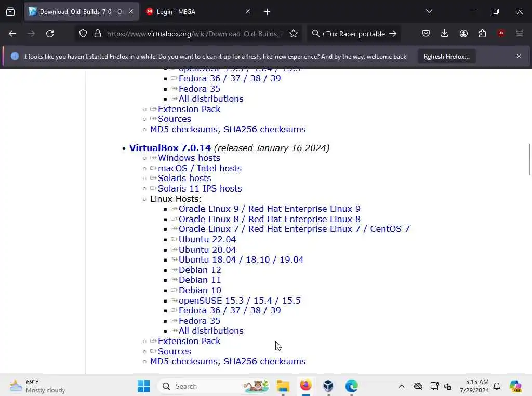Save page to Pocket
The image size is (532, 396).
(426, 34)
